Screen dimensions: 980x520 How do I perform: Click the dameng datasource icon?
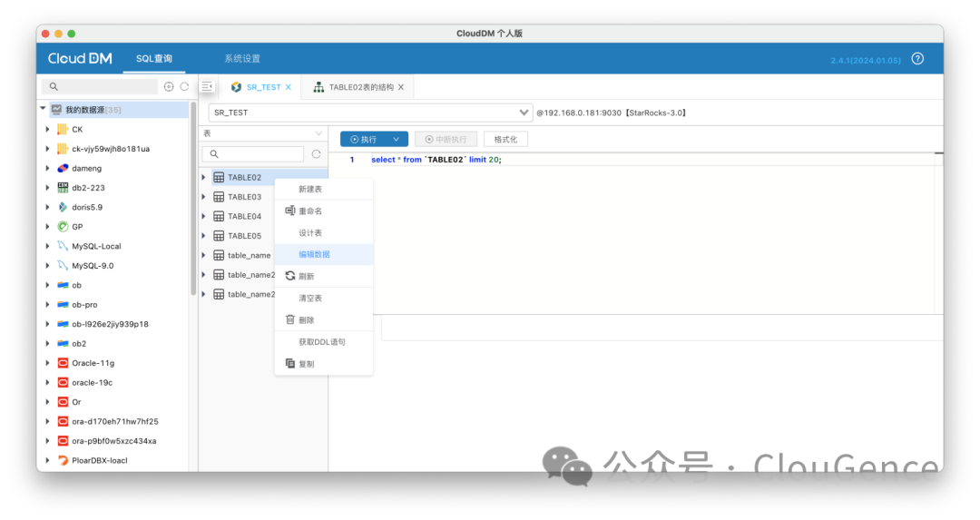click(x=63, y=168)
